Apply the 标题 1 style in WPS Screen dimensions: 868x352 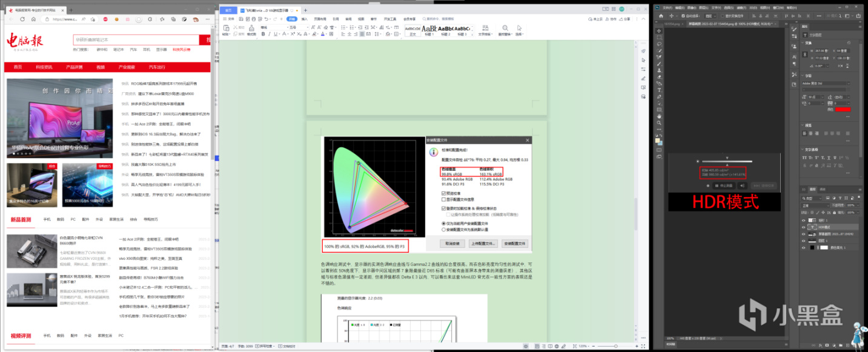[x=430, y=30]
